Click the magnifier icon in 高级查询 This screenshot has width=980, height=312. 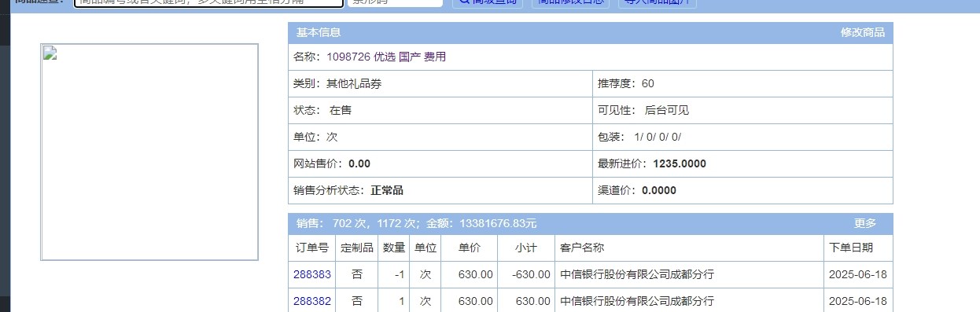(464, 2)
